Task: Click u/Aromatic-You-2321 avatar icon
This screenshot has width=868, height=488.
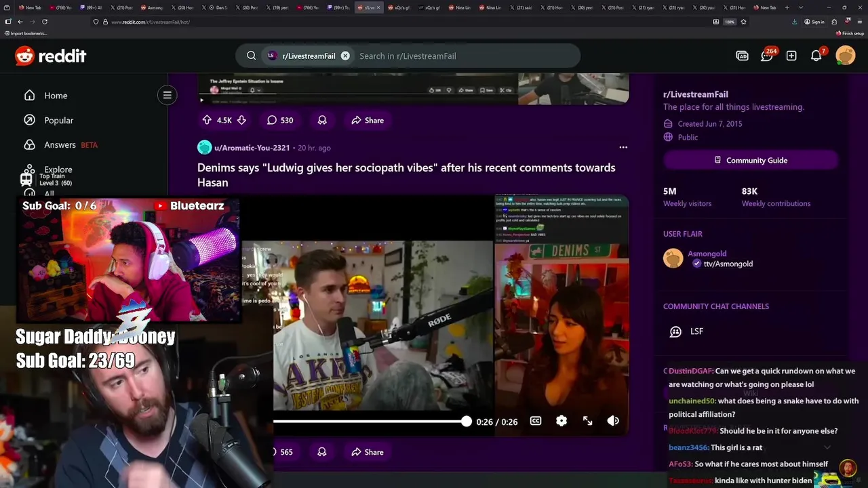Action: coord(204,147)
